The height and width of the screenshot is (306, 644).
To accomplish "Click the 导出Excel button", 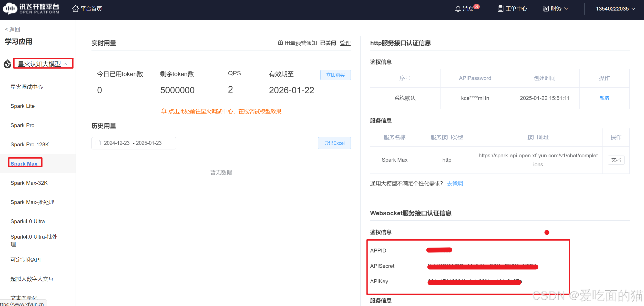I will tap(334, 143).
